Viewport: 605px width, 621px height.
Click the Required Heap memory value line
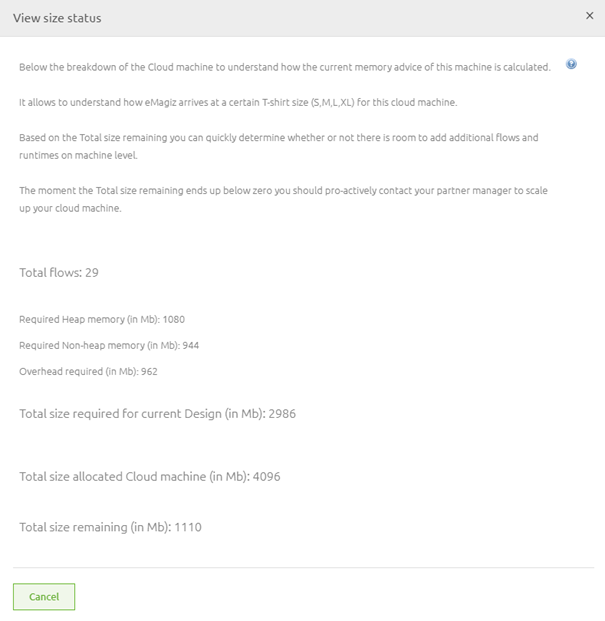102,320
